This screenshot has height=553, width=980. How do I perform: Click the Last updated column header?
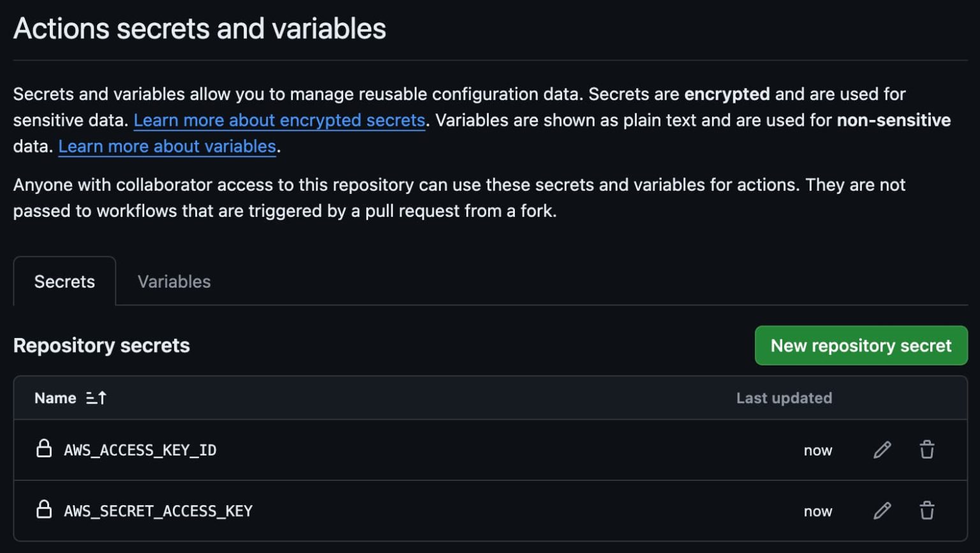pyautogui.click(x=783, y=398)
